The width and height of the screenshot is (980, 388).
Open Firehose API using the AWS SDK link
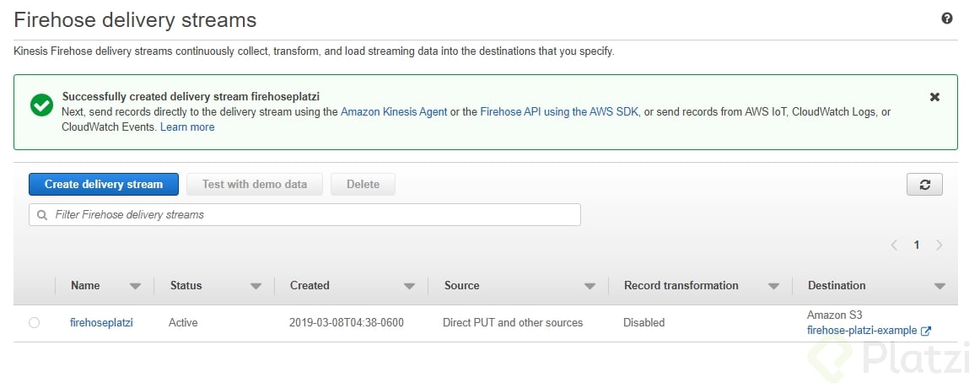click(x=559, y=112)
